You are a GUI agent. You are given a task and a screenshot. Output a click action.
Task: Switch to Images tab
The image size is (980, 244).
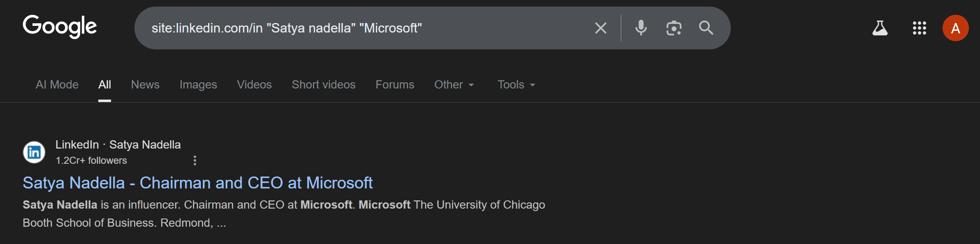[x=198, y=84]
